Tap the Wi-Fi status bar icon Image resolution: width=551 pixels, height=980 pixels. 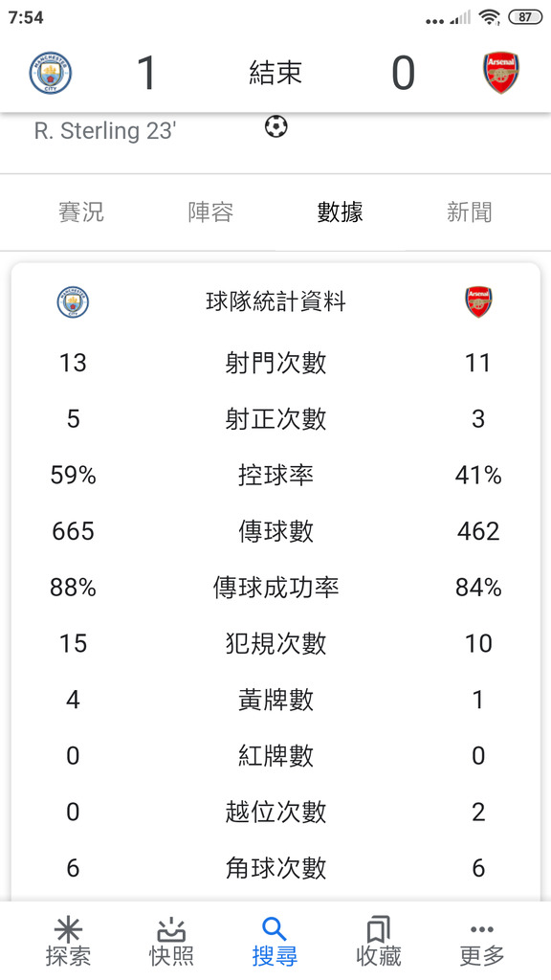tap(489, 17)
